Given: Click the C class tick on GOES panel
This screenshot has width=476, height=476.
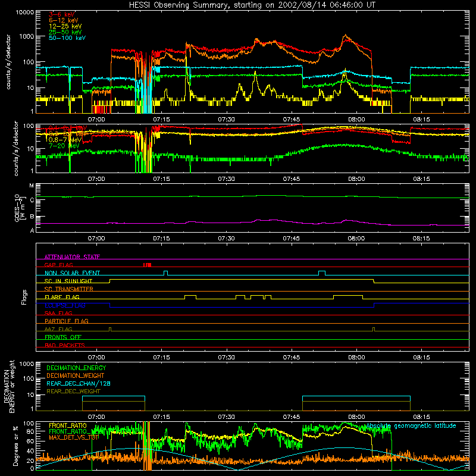Looking at the screenshot, I should click(32, 200).
